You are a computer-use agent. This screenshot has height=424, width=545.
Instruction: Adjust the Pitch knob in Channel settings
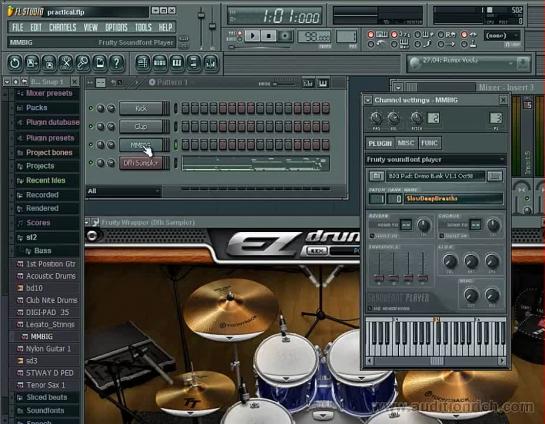pos(416,119)
